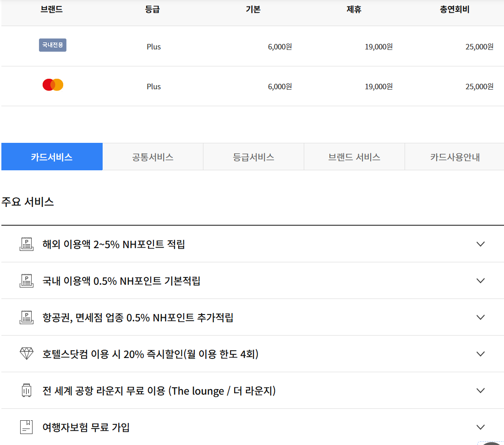
Task: Click the document icon beside 여행자보험 무료 가입
Action: [27, 427]
